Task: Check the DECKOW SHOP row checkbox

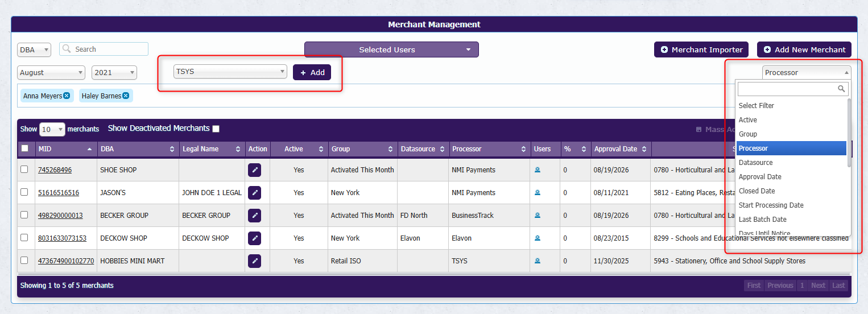Action: 24,238
